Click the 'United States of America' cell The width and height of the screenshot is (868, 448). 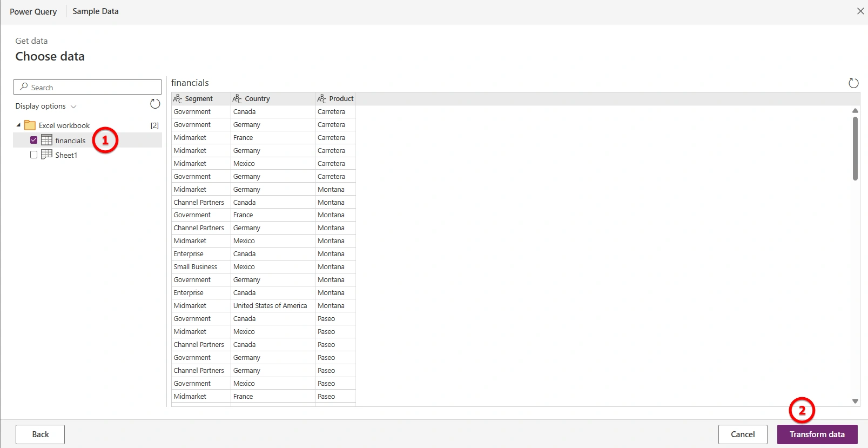(273, 305)
